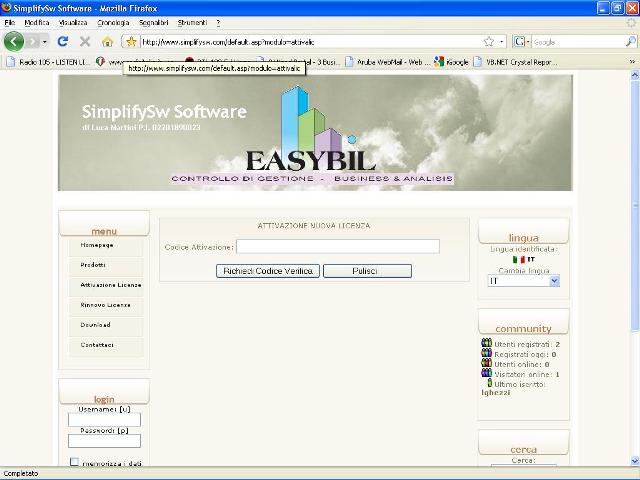Open the Visualizza menu

pyautogui.click(x=73, y=22)
